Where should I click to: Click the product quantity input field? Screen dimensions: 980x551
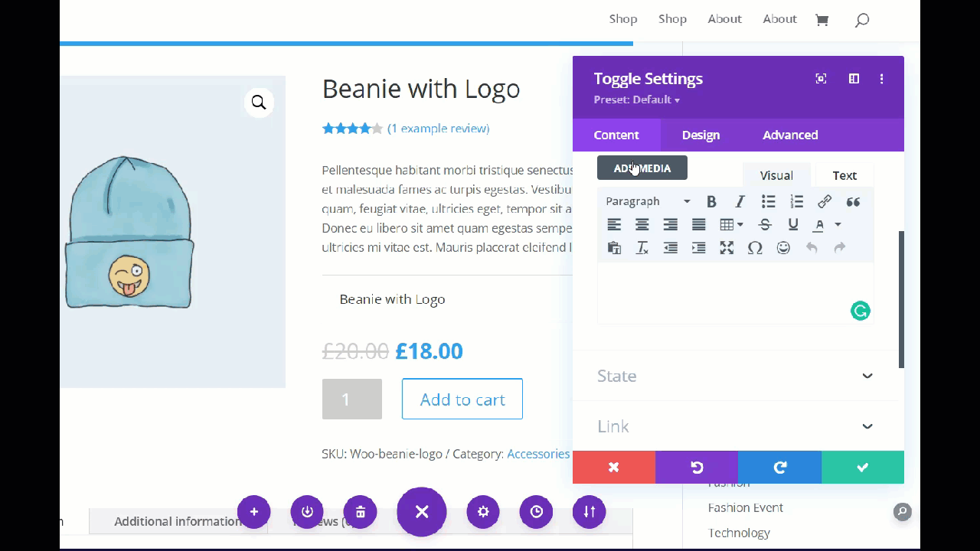[x=351, y=399]
